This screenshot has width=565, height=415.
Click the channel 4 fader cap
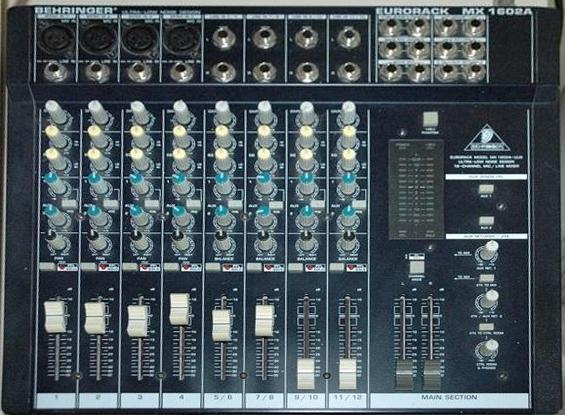pyautogui.click(x=179, y=309)
